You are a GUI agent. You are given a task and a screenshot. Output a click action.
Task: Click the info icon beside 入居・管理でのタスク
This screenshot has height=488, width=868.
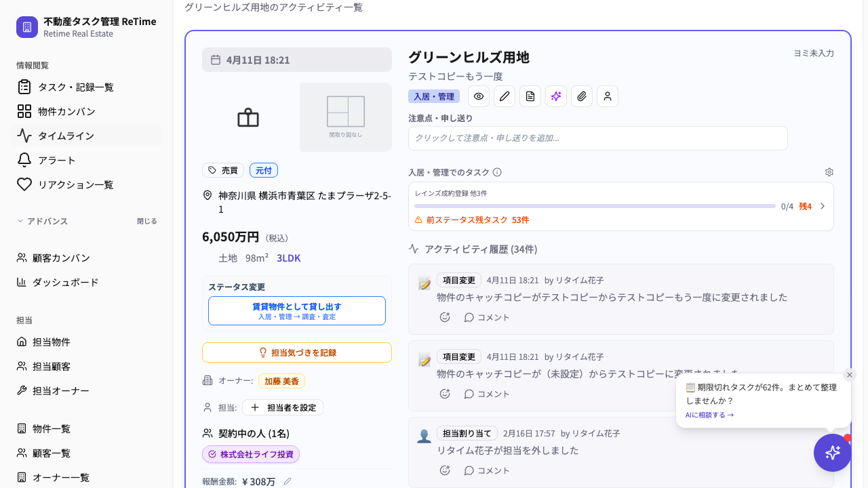497,172
